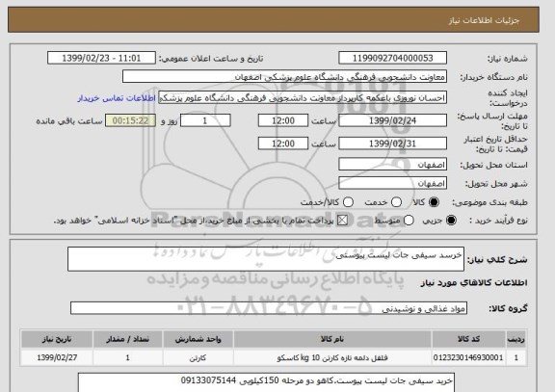The height and width of the screenshot is (392, 555).
Task: Click the ساعت باقی مانده label
Action: [69, 121]
